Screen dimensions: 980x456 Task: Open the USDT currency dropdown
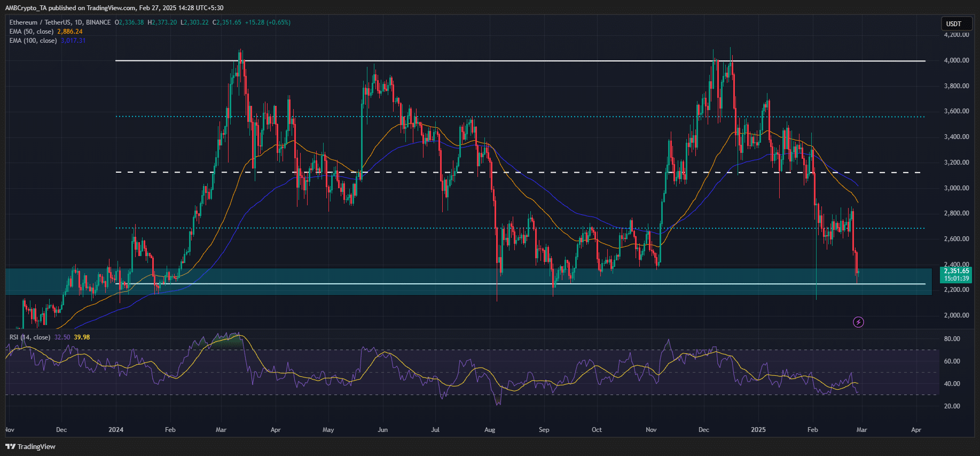coord(956,24)
